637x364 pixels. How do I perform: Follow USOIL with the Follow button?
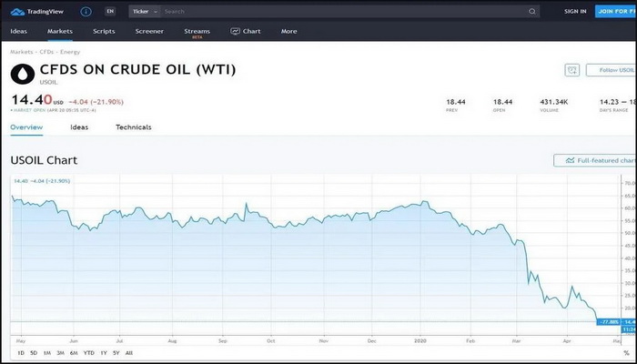tap(612, 70)
